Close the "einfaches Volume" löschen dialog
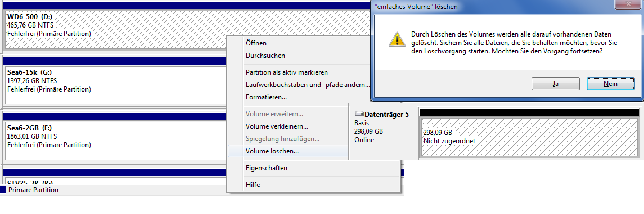Viewport: 644px width, 214px height. (627, 4)
